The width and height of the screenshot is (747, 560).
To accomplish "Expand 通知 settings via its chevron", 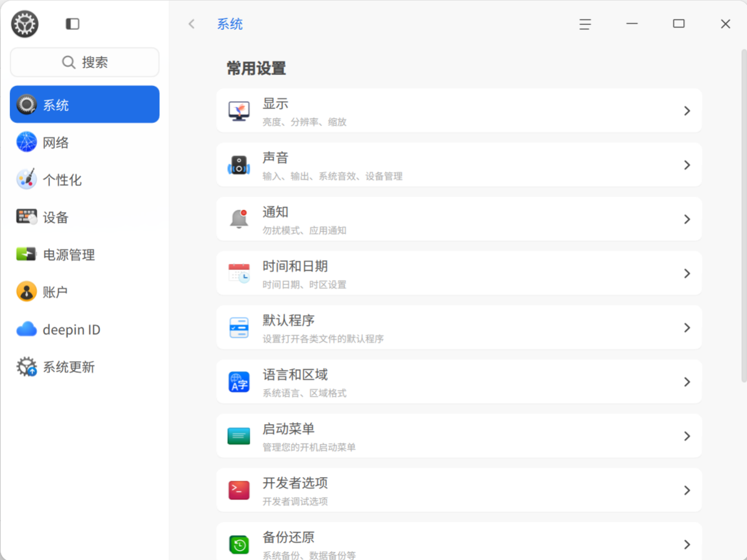I will 687,219.
